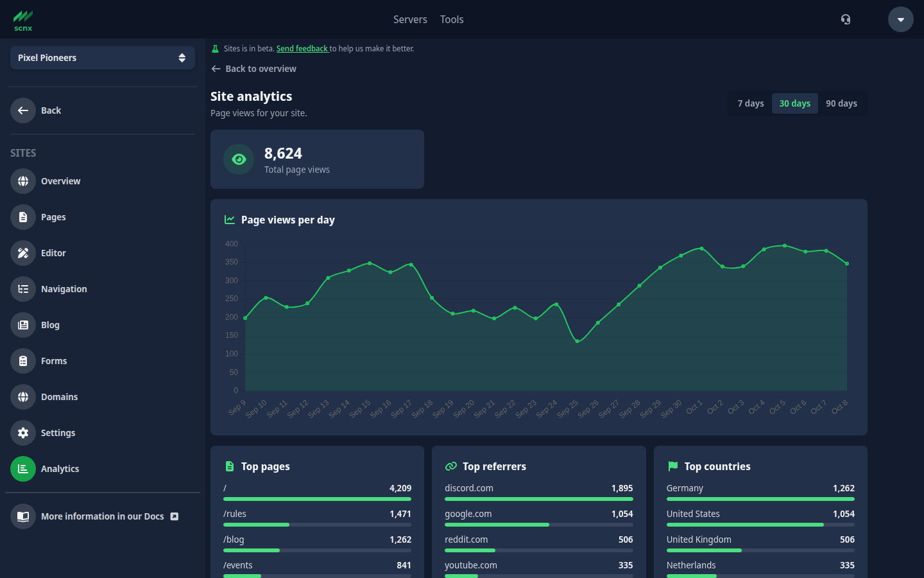Click the Germany country row

(760, 492)
